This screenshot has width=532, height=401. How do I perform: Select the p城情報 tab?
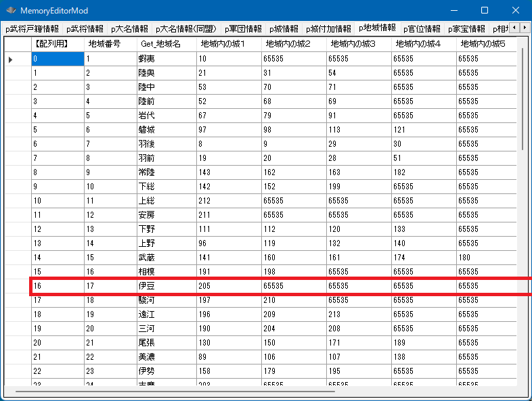coord(284,29)
